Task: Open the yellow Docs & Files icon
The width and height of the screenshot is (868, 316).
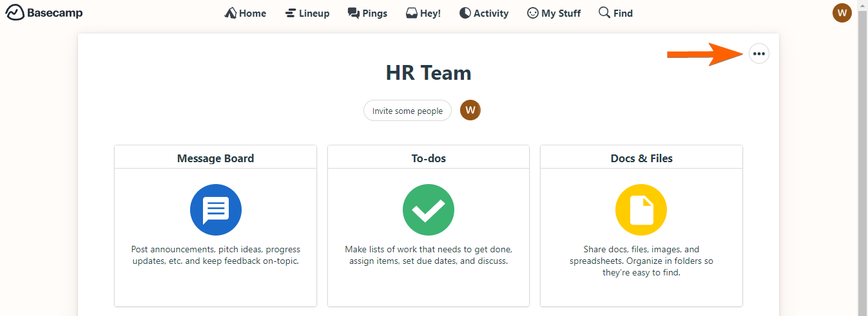Action: click(x=641, y=210)
